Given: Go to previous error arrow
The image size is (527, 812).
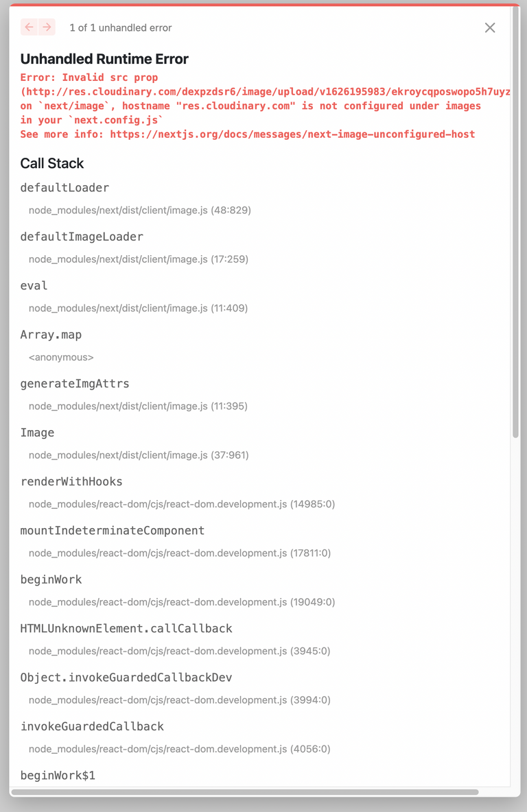Looking at the screenshot, I should tap(29, 27).
